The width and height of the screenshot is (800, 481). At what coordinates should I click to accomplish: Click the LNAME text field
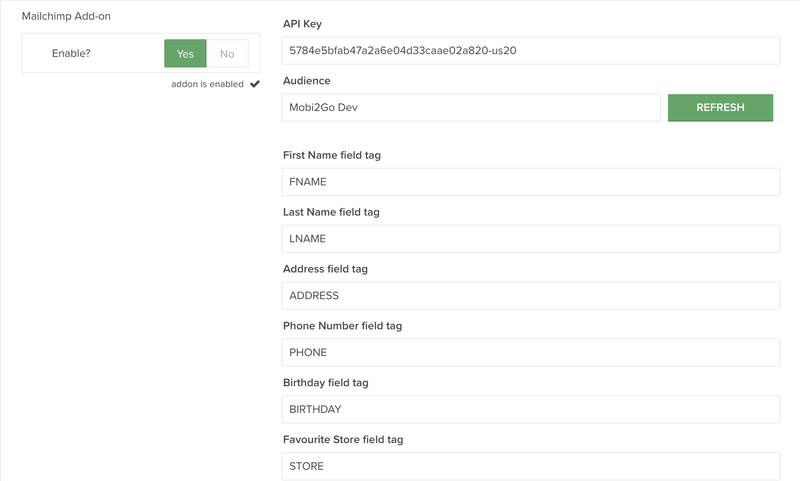(x=530, y=239)
